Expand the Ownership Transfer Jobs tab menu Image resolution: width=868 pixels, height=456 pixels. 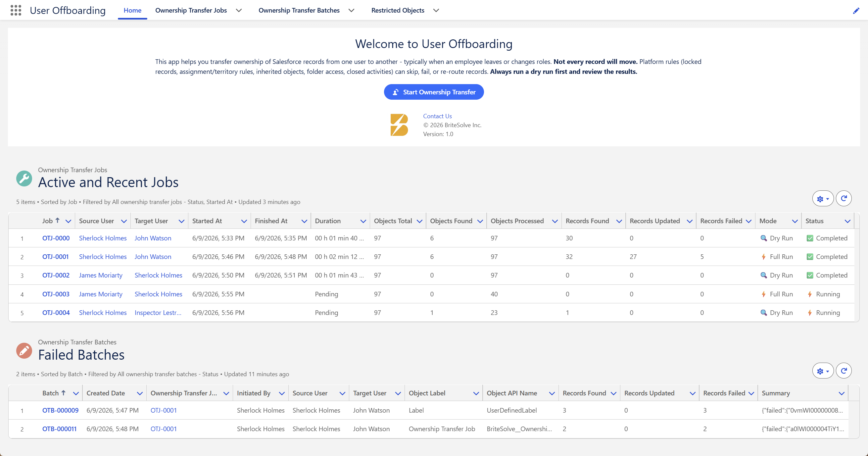point(239,11)
